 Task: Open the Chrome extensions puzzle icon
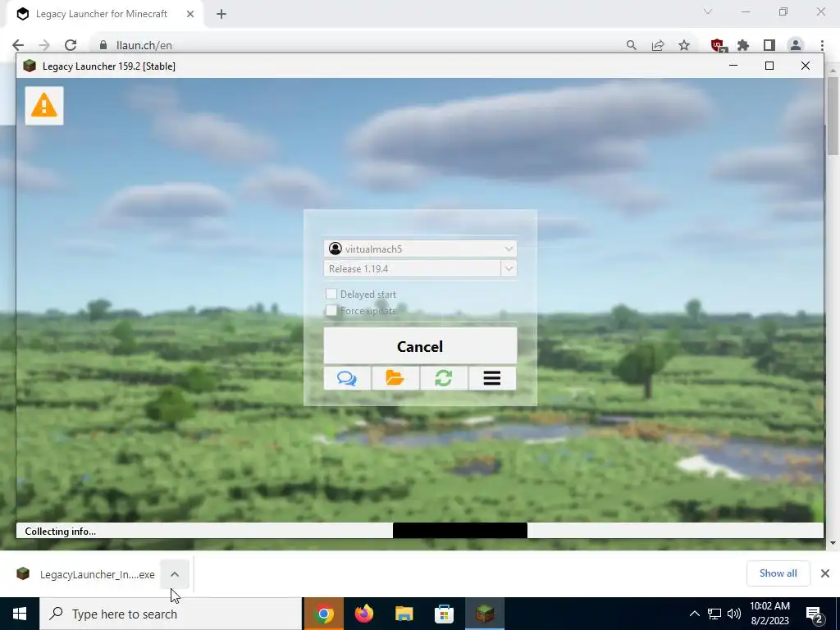[743, 45]
